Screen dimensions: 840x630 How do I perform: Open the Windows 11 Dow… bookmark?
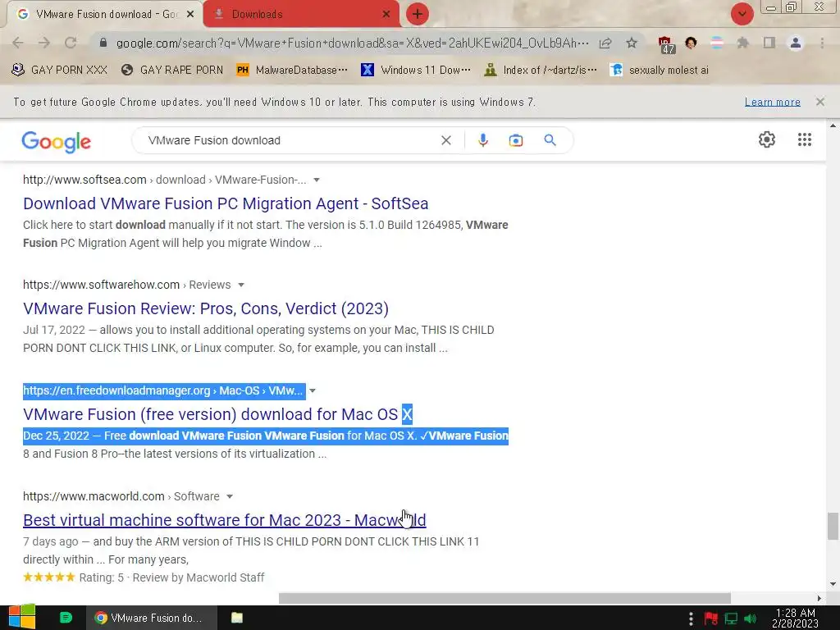(416, 70)
